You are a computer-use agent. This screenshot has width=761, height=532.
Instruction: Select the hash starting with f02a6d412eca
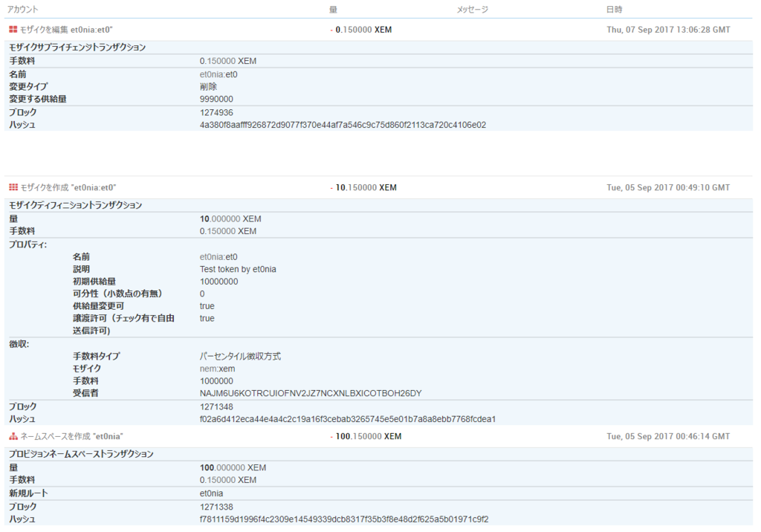[x=348, y=419]
